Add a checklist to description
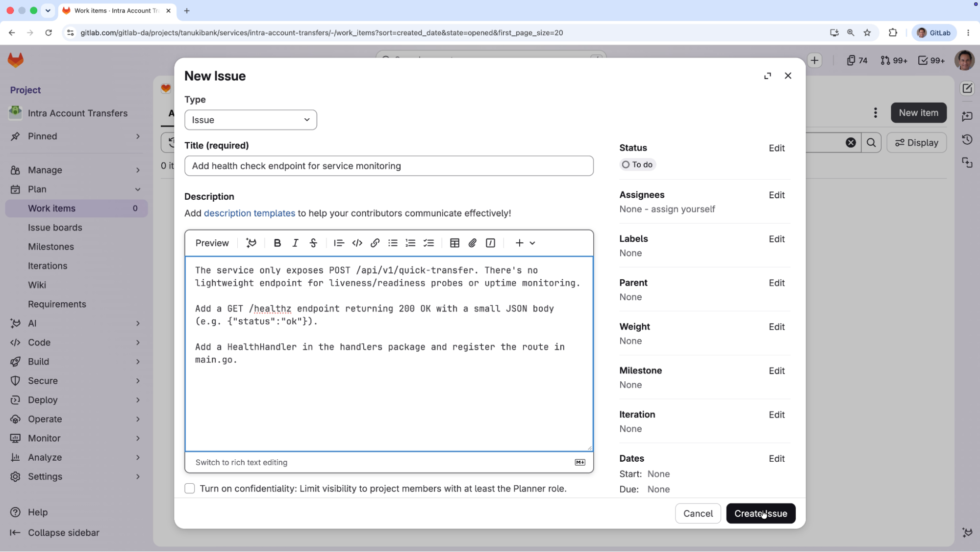980x552 pixels. pyautogui.click(x=429, y=243)
